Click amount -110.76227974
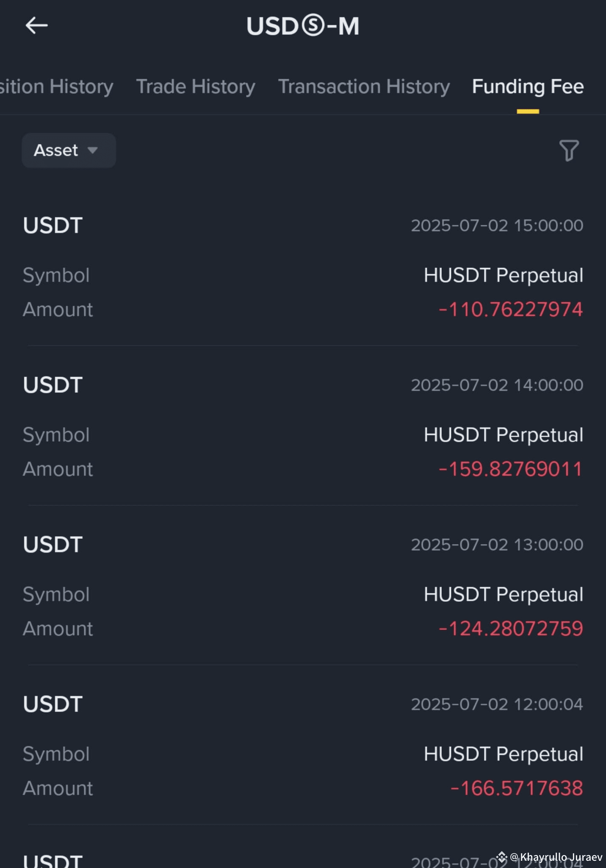The image size is (606, 868). click(511, 309)
